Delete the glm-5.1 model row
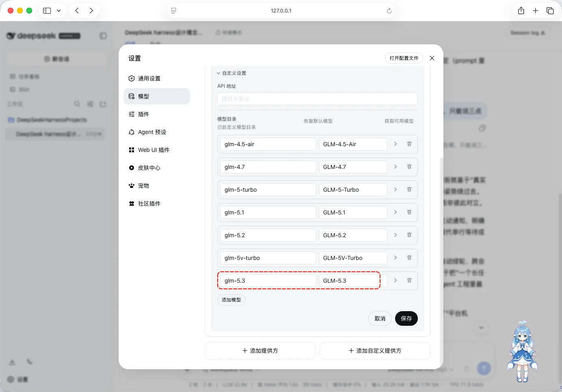 point(409,212)
